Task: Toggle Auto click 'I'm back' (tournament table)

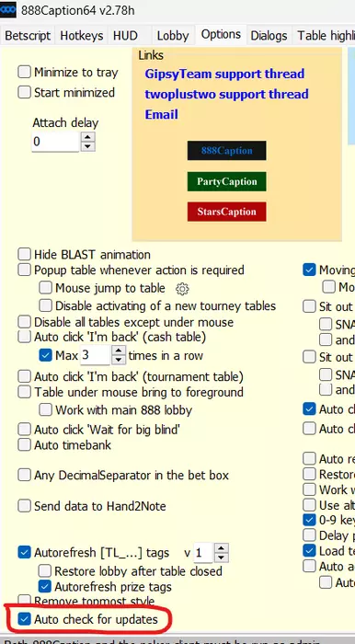Action: pos(24,376)
